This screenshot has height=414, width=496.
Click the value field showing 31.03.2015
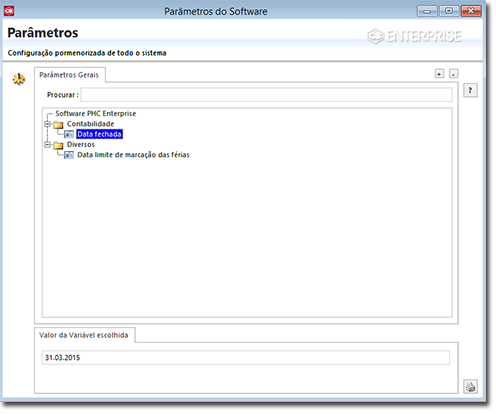pyautogui.click(x=245, y=358)
